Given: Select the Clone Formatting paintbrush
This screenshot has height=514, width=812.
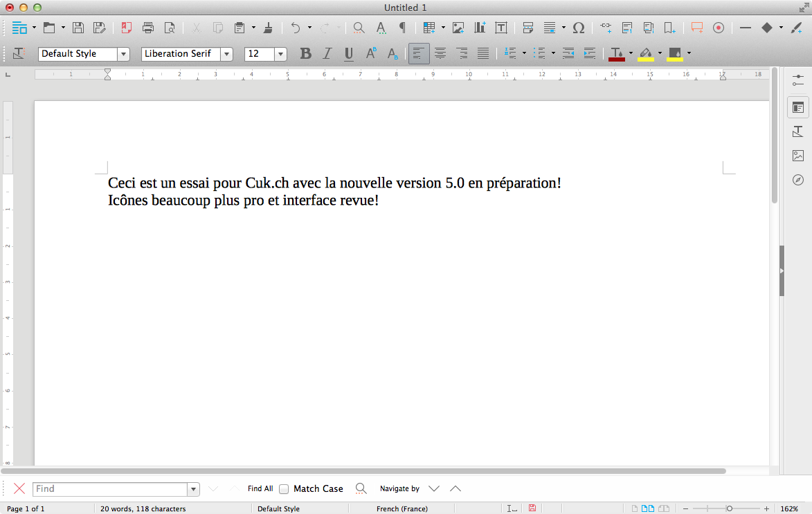Looking at the screenshot, I should (x=268, y=28).
